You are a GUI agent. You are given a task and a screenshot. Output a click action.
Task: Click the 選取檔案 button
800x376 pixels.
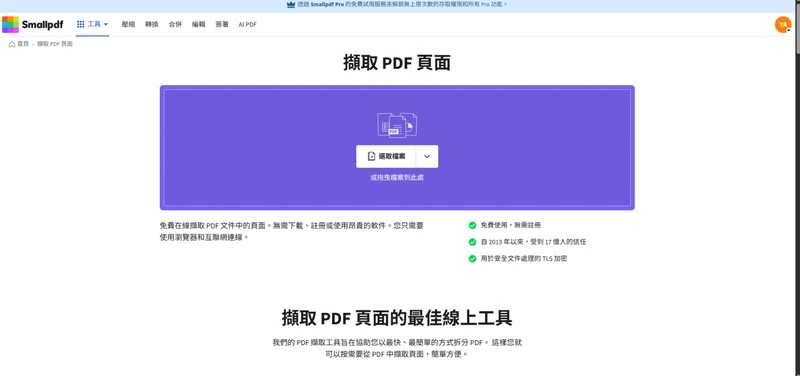(386, 157)
